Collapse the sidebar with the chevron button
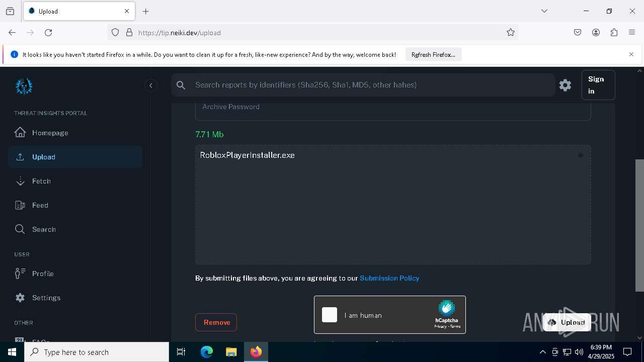 pyautogui.click(x=150, y=85)
